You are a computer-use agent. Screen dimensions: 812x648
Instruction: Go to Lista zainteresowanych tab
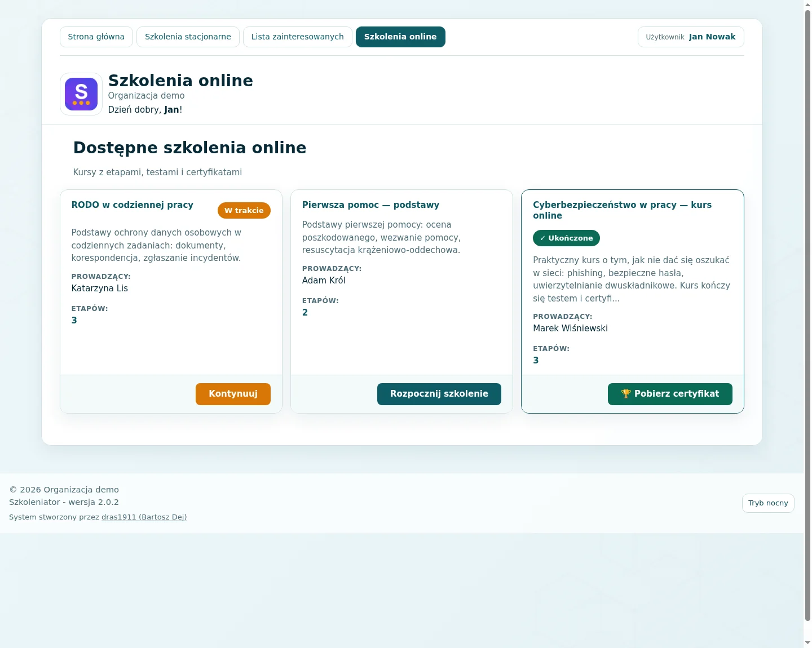298,37
